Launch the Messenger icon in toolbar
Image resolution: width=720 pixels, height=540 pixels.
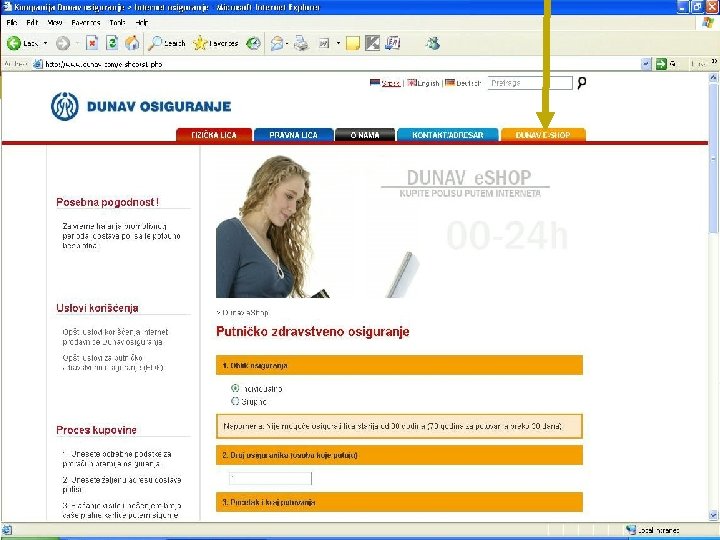(433, 43)
